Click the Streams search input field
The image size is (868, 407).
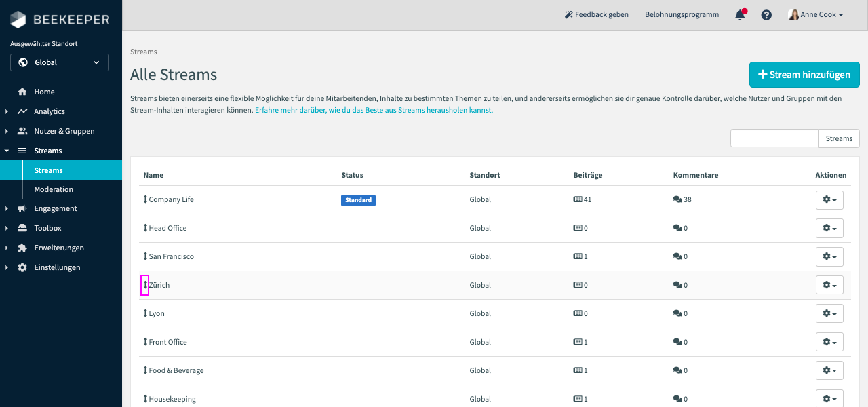[x=774, y=138]
